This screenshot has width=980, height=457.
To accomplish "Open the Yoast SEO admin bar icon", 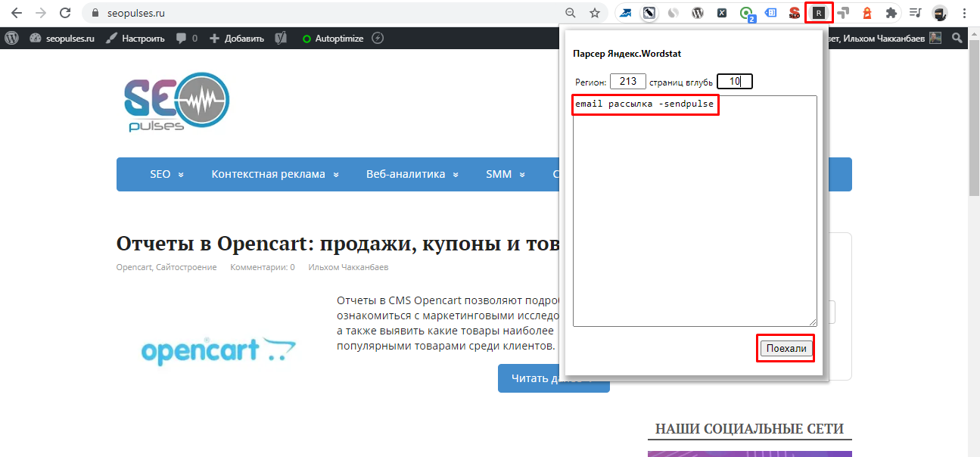I will pos(280,38).
